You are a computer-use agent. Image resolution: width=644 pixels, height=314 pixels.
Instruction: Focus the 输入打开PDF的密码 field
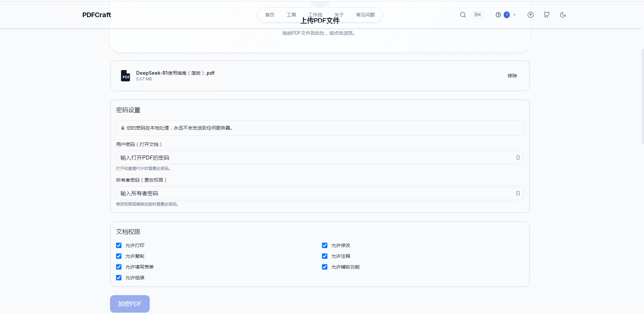coord(320,158)
